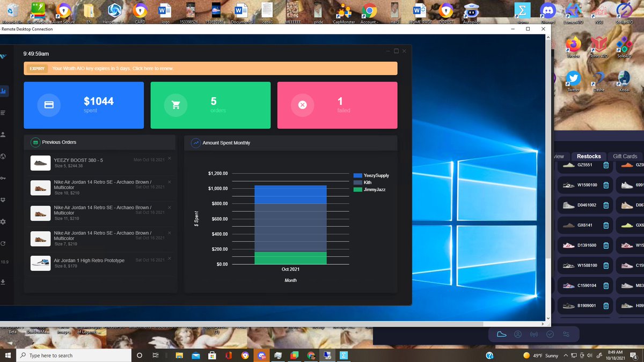Open the key icon in Wrath sidebar
The width and height of the screenshot is (644, 362).
click(x=3, y=178)
